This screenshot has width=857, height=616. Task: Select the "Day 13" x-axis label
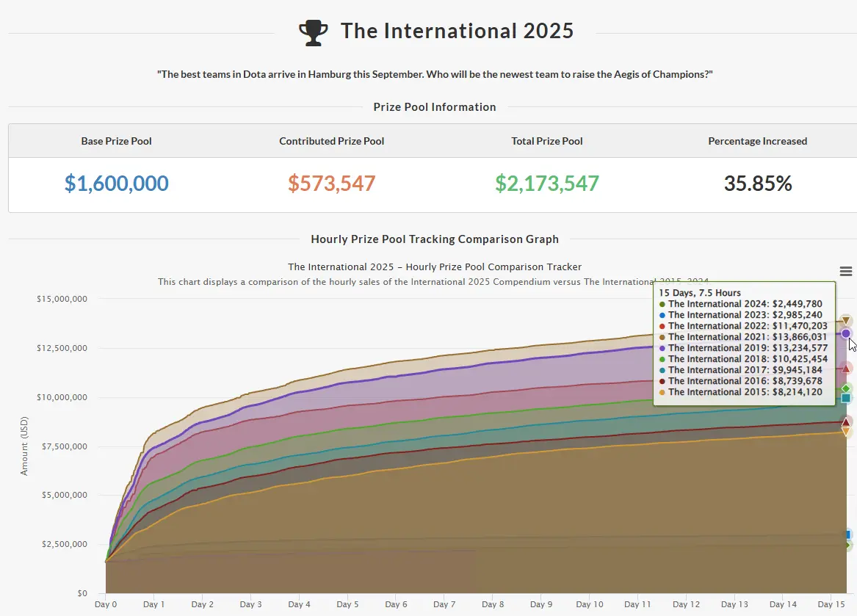(x=734, y=604)
